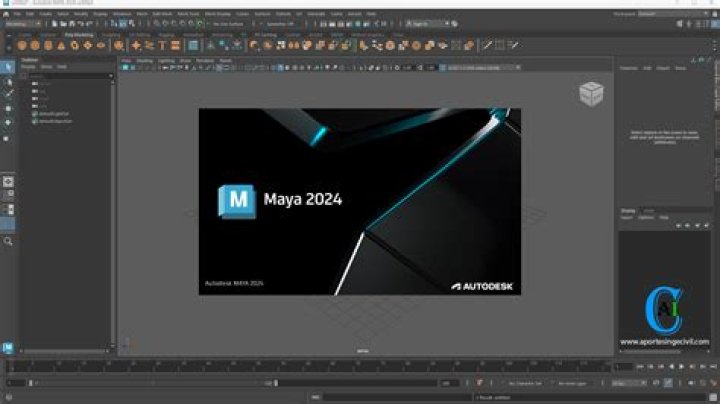Click the range slider end handle
Viewport: 720px width, 404px height.
[x=276, y=383]
